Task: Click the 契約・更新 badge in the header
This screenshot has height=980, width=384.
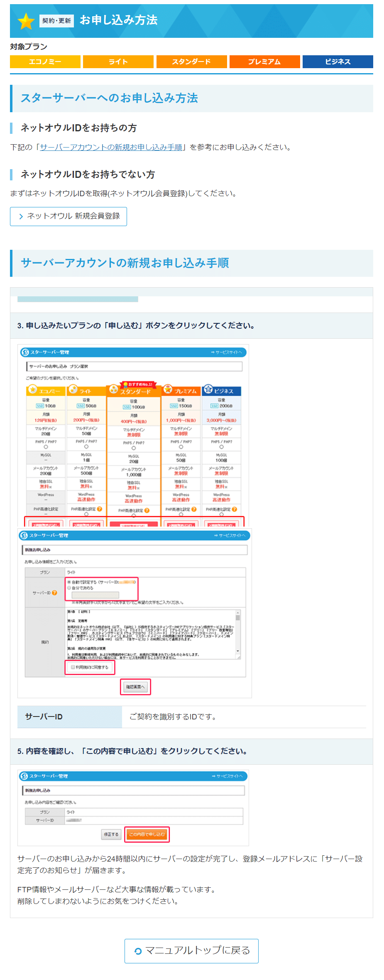Action: pyautogui.click(x=56, y=21)
